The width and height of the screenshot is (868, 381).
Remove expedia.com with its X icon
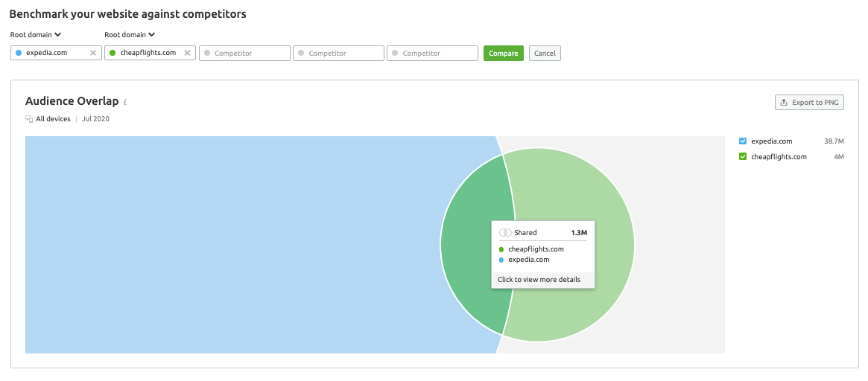coord(93,54)
